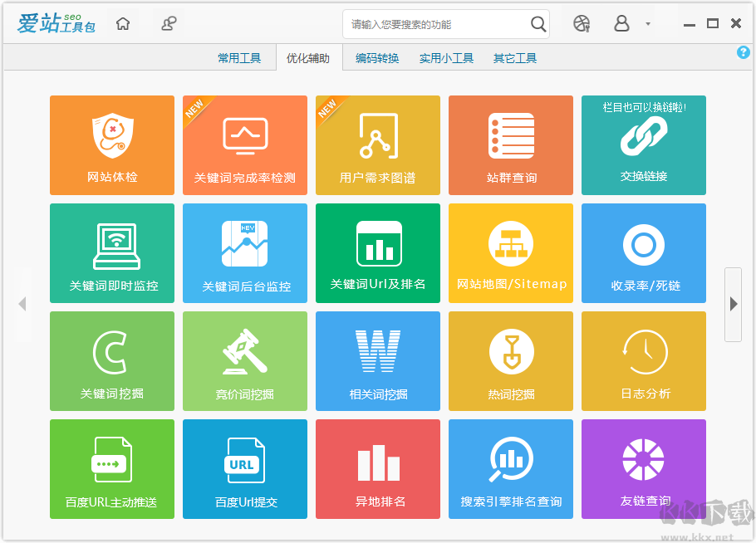Screen dimensions: 756x543
Task: Open the account dropdown arrow
Action: coord(646,24)
